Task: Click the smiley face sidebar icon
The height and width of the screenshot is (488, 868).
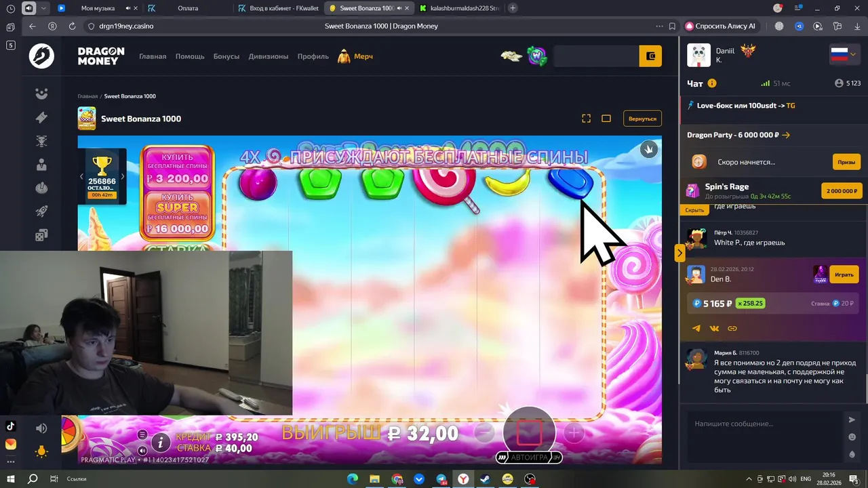Action: (x=41, y=94)
